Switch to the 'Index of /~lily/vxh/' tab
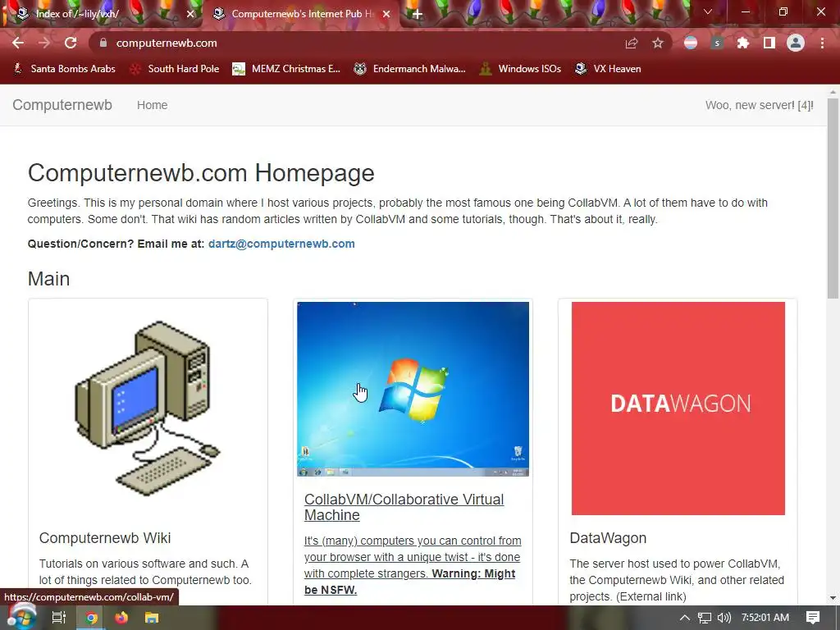The image size is (840, 630). point(101,14)
